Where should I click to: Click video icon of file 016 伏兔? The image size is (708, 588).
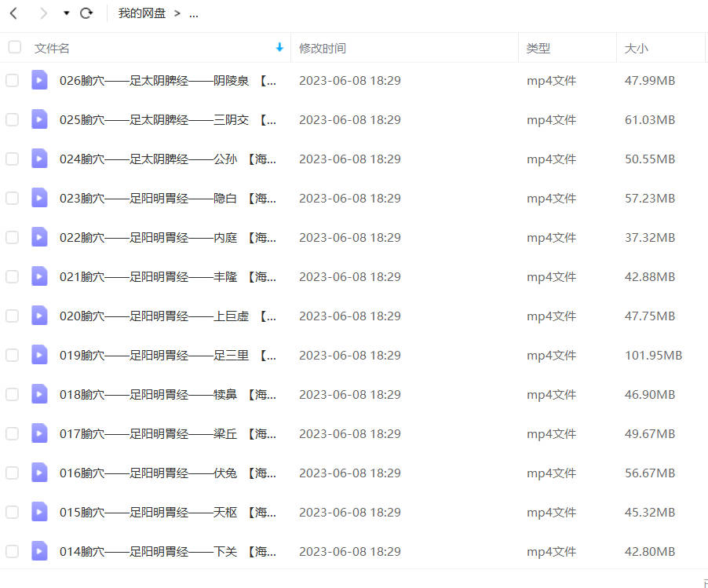(39, 473)
